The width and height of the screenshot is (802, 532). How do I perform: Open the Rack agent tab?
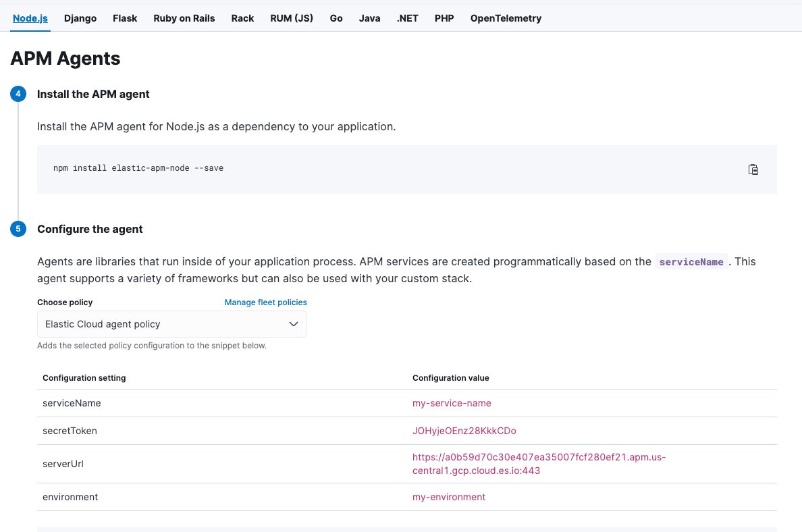coord(242,18)
